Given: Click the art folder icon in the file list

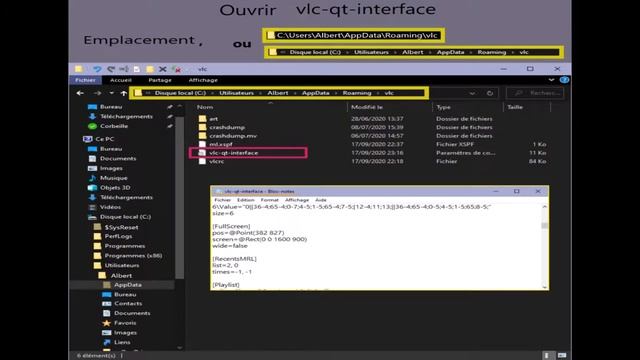Looking at the screenshot, I should click(x=202, y=119).
